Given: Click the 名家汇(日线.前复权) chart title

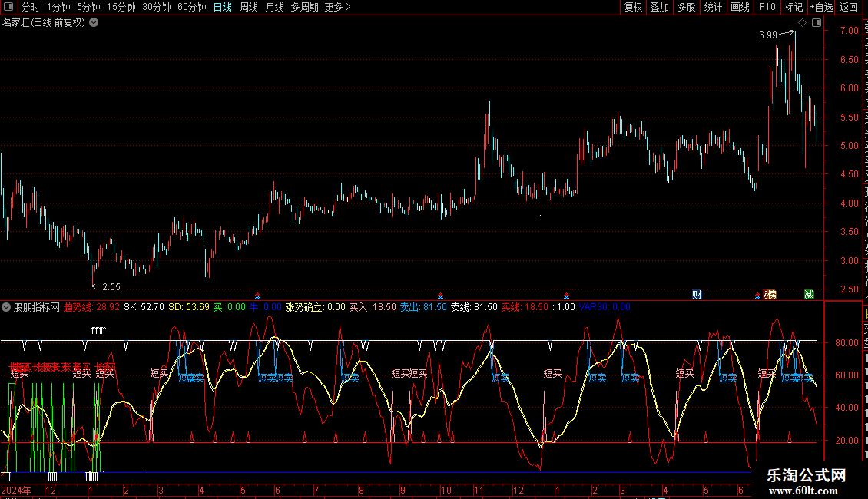Looking at the screenshot, I should tap(44, 23).
